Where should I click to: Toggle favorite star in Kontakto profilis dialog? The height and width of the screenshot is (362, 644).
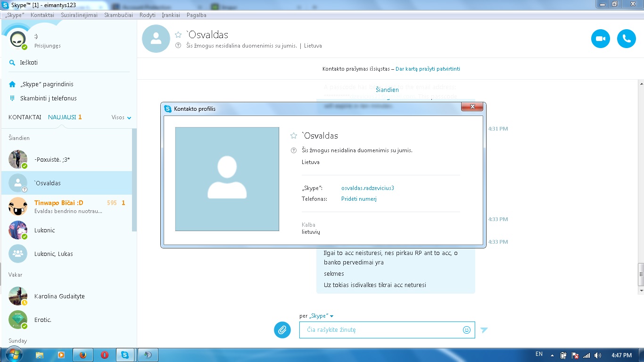(x=294, y=136)
